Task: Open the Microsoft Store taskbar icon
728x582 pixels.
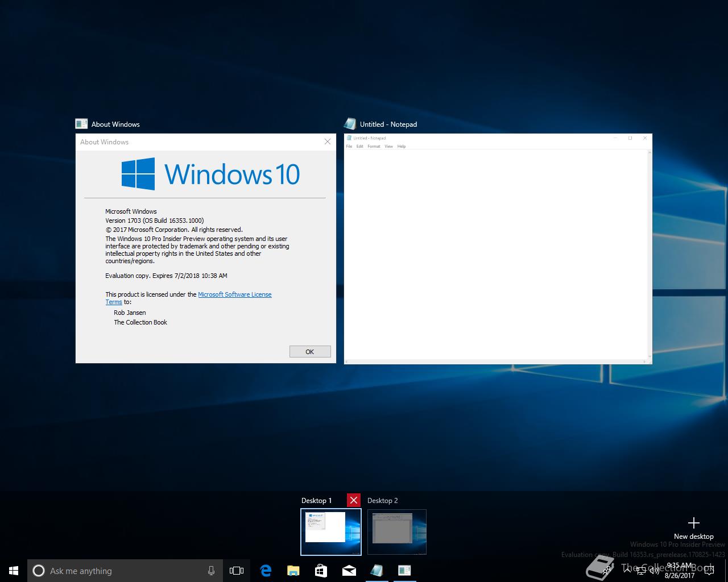Action: [321, 571]
